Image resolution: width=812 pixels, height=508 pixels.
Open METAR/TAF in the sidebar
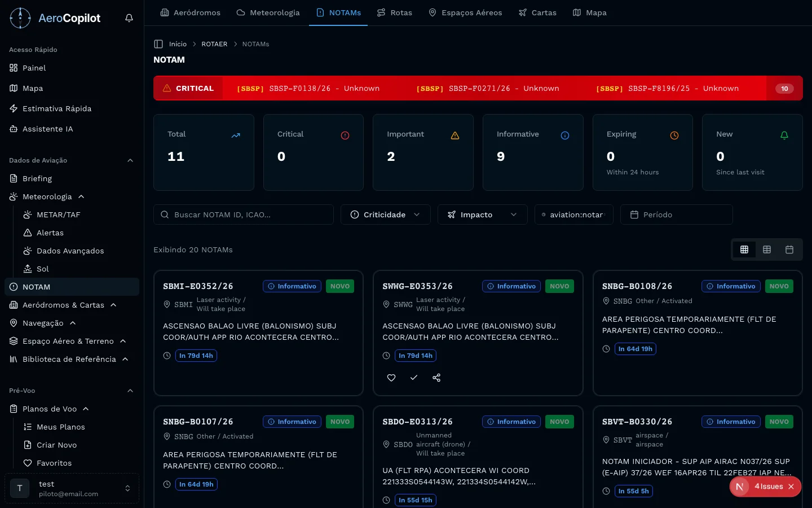tap(59, 214)
